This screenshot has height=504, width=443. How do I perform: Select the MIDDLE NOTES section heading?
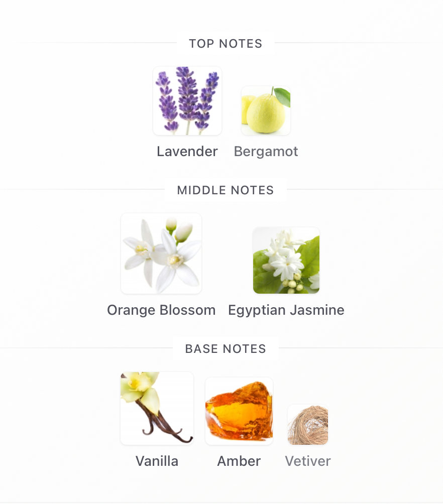pyautogui.click(x=226, y=190)
